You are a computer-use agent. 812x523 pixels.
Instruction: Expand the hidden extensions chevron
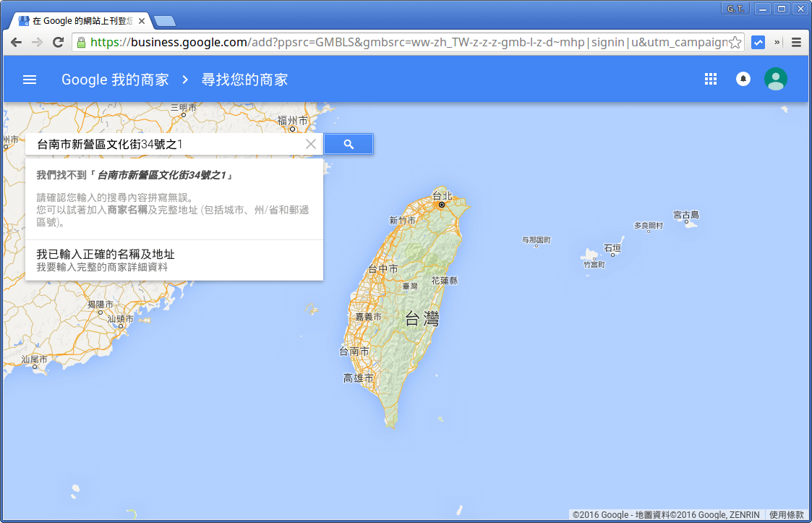point(777,43)
